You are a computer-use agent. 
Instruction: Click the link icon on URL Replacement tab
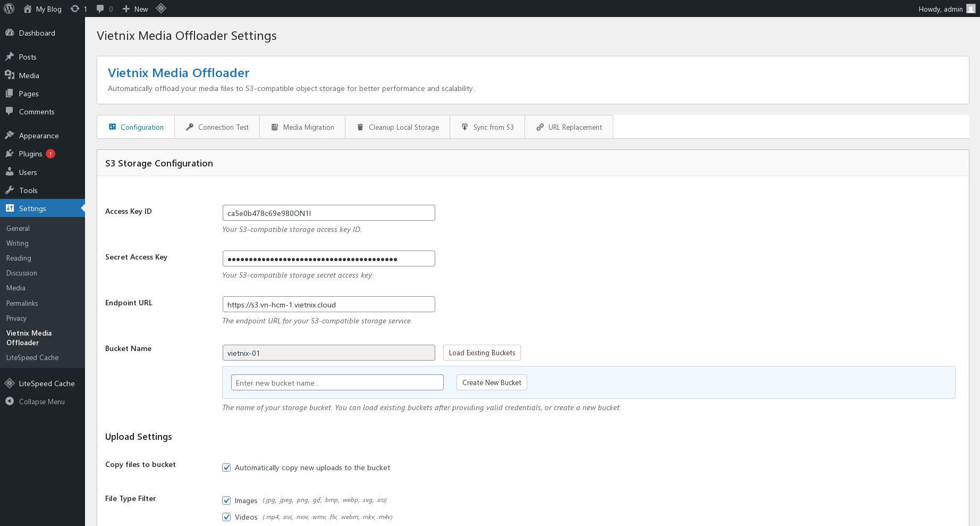coord(539,127)
